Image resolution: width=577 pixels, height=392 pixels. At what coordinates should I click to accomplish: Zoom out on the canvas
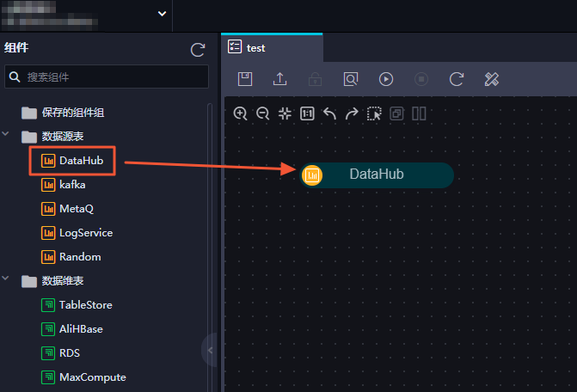263,113
